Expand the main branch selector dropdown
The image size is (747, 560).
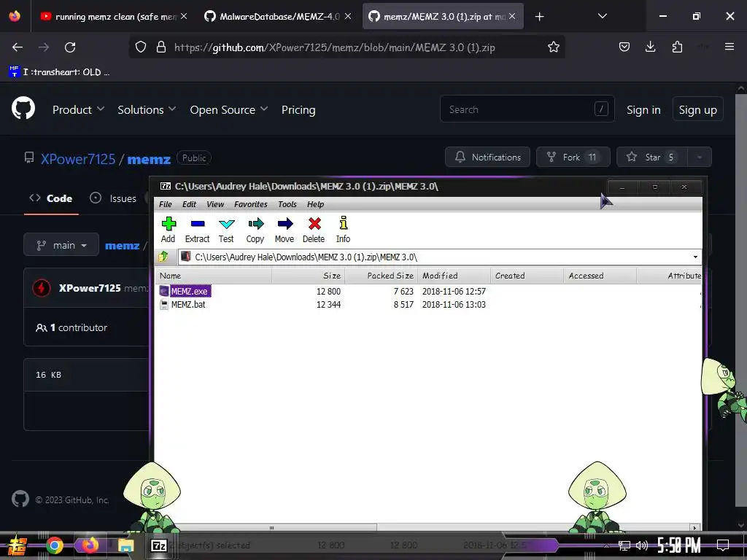click(x=61, y=245)
